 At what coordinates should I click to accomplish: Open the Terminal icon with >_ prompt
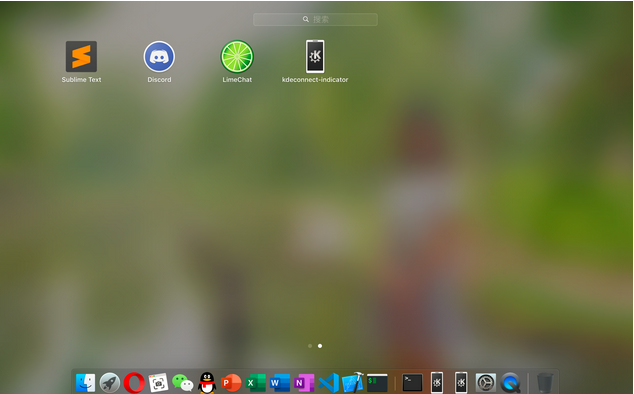(412, 382)
